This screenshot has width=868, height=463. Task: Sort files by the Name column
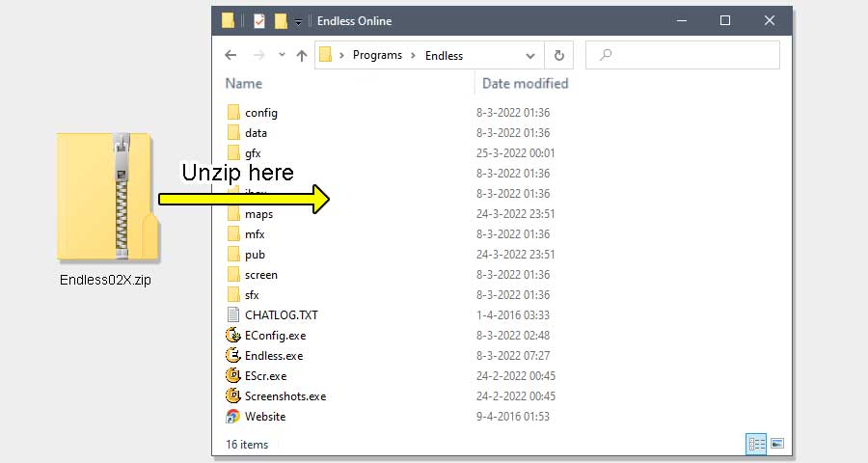coord(244,84)
